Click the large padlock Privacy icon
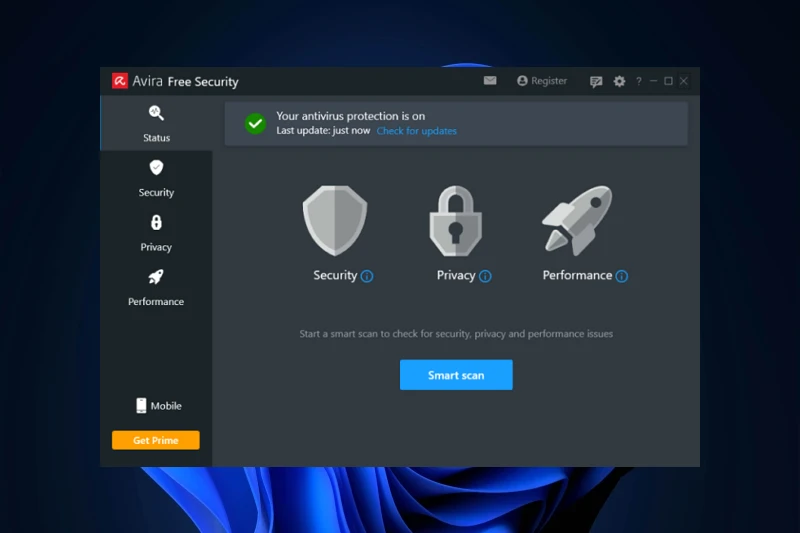This screenshot has height=533, width=800. tap(456, 221)
